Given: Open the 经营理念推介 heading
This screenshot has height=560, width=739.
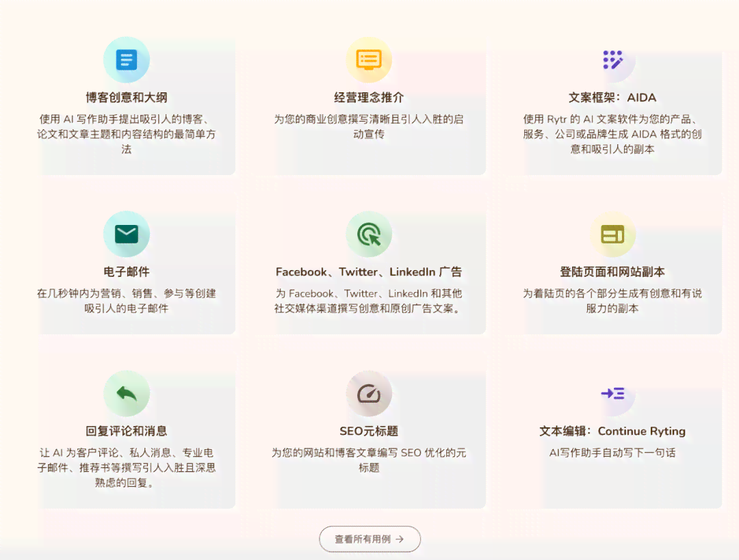Looking at the screenshot, I should pyautogui.click(x=369, y=98).
